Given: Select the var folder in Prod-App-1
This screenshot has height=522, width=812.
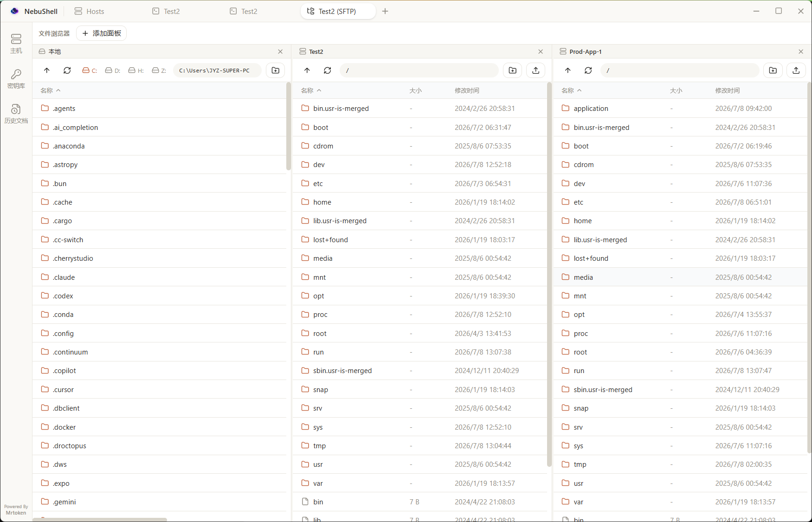Looking at the screenshot, I should [680, 502].
